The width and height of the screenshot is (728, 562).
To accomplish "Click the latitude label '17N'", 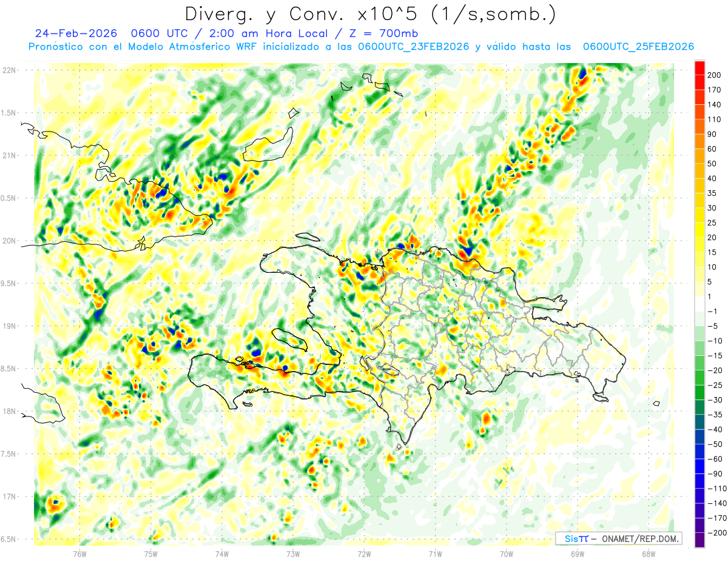I will point(8,497).
